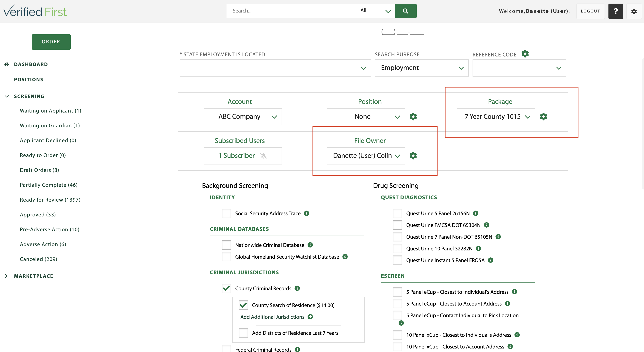The height and width of the screenshot is (352, 644).
Task: Show info for 5 Panel eCup Account Address
Action: 508,304
